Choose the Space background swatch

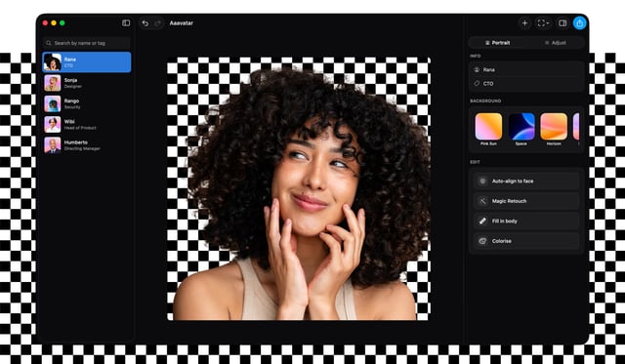pyautogui.click(x=521, y=127)
